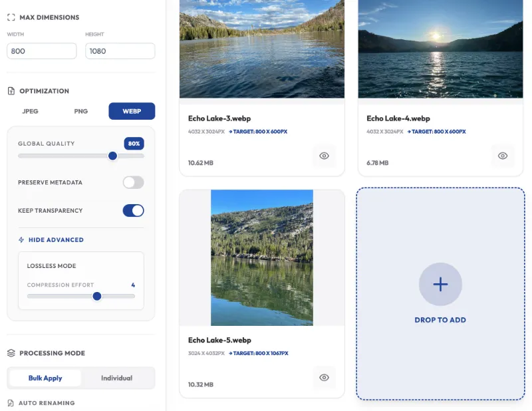Click the Compression Effort value 4
Image resolution: width=532 pixels, height=411 pixels.
click(133, 285)
